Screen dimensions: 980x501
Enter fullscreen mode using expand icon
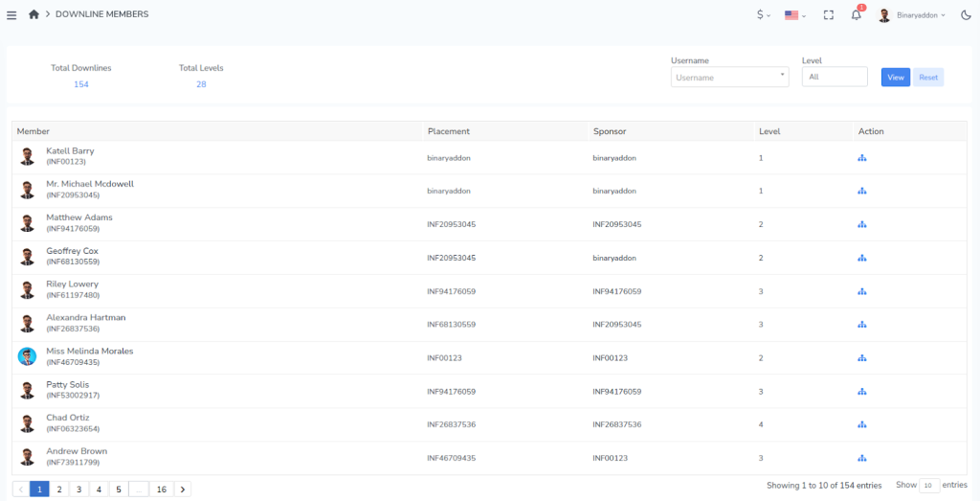click(829, 15)
